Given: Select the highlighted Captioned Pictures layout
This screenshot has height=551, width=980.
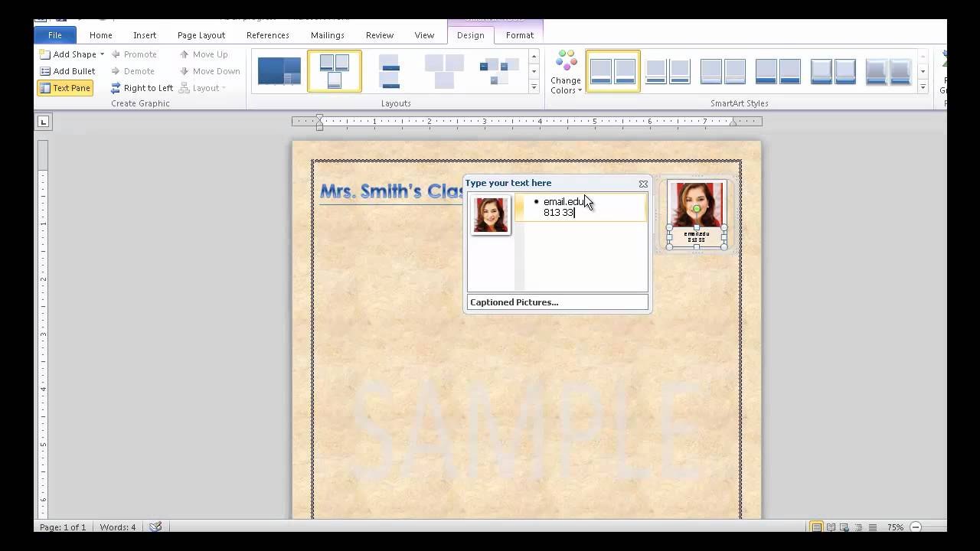Looking at the screenshot, I should coord(335,71).
